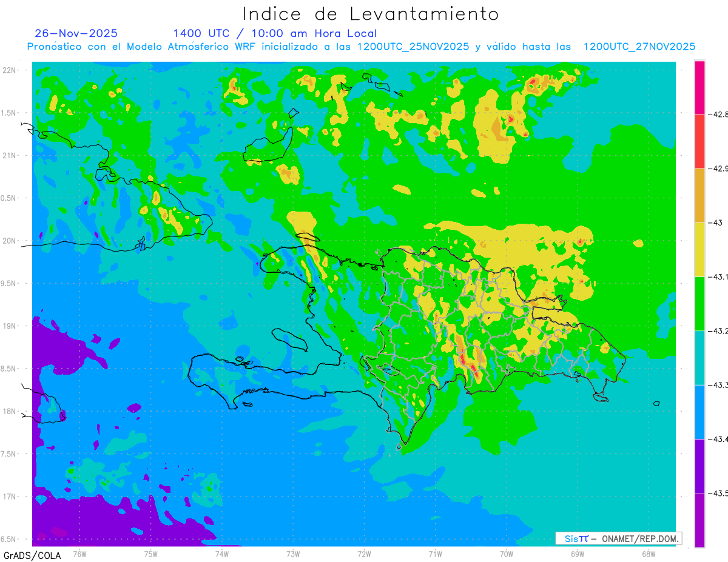Viewport: 728px width, 562px height.
Task: Click the '-43.5' color bar label
Action: 718,493
